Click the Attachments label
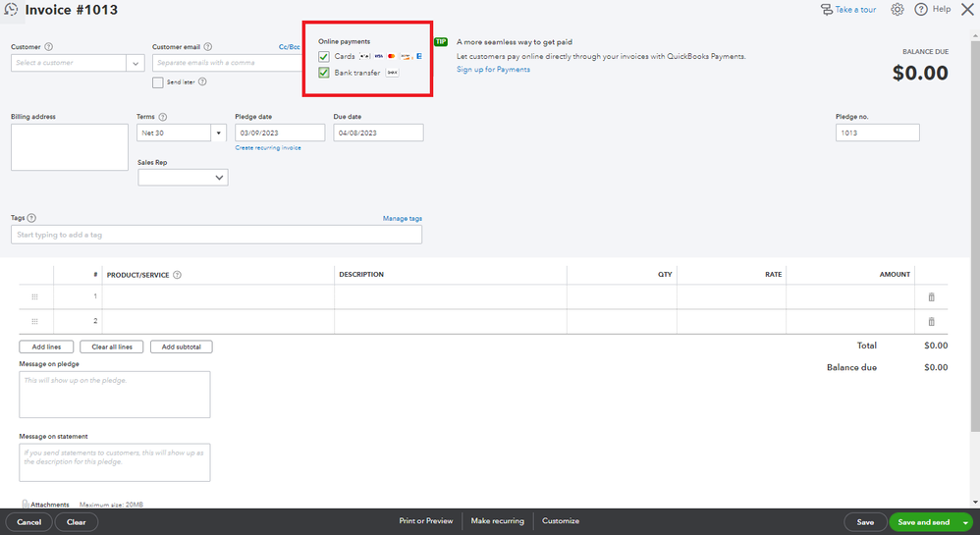The height and width of the screenshot is (535, 980). (x=50, y=505)
